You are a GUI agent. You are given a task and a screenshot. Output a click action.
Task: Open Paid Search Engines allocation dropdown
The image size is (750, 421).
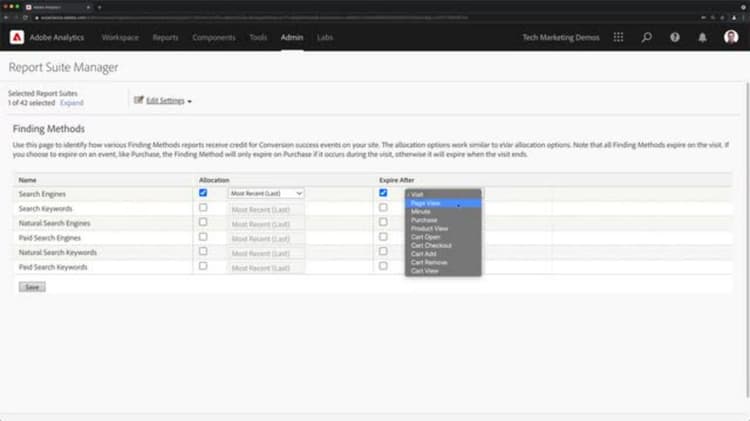[x=266, y=239]
